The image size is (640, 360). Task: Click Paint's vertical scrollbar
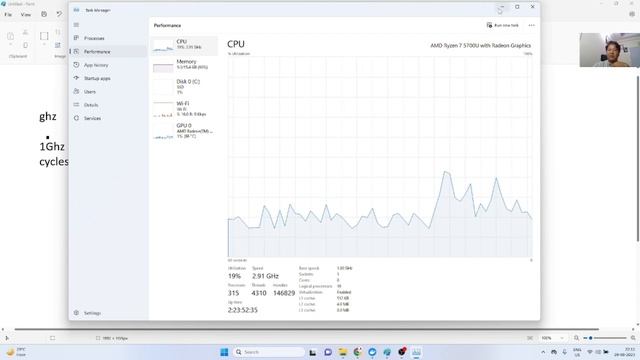[x=638, y=159]
